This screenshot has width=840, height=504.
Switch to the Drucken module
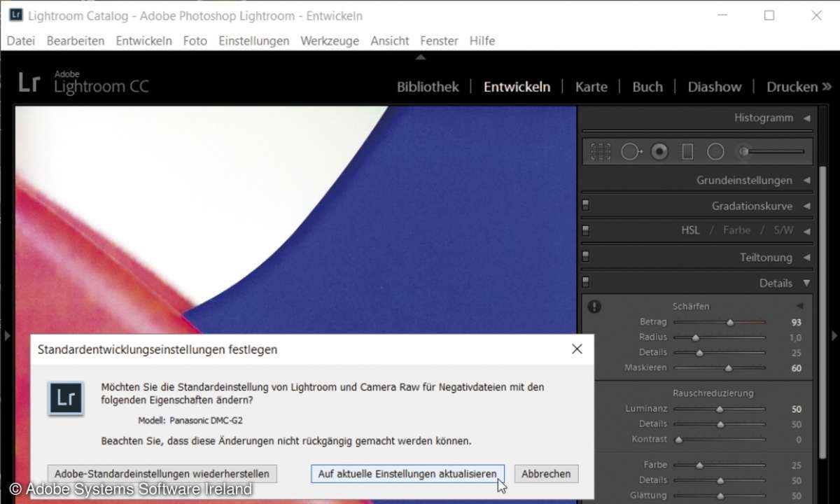[x=792, y=87]
